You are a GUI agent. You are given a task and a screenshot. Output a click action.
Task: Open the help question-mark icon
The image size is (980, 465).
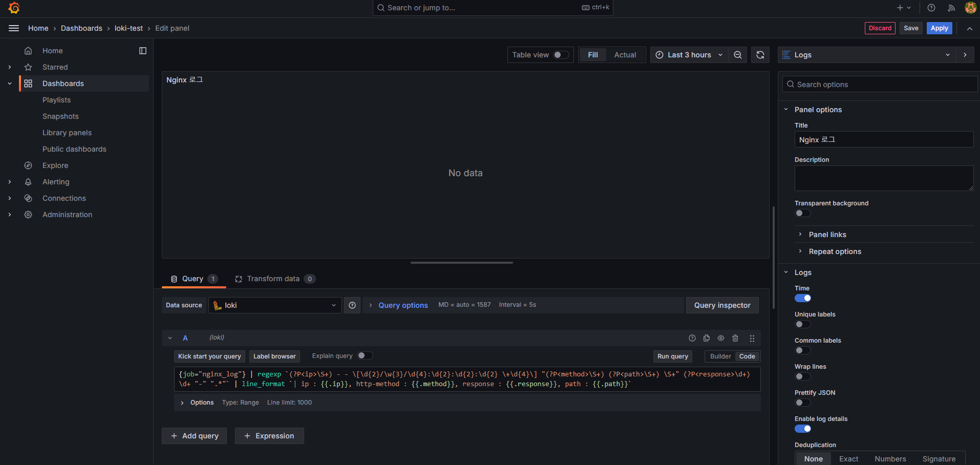pyautogui.click(x=931, y=8)
